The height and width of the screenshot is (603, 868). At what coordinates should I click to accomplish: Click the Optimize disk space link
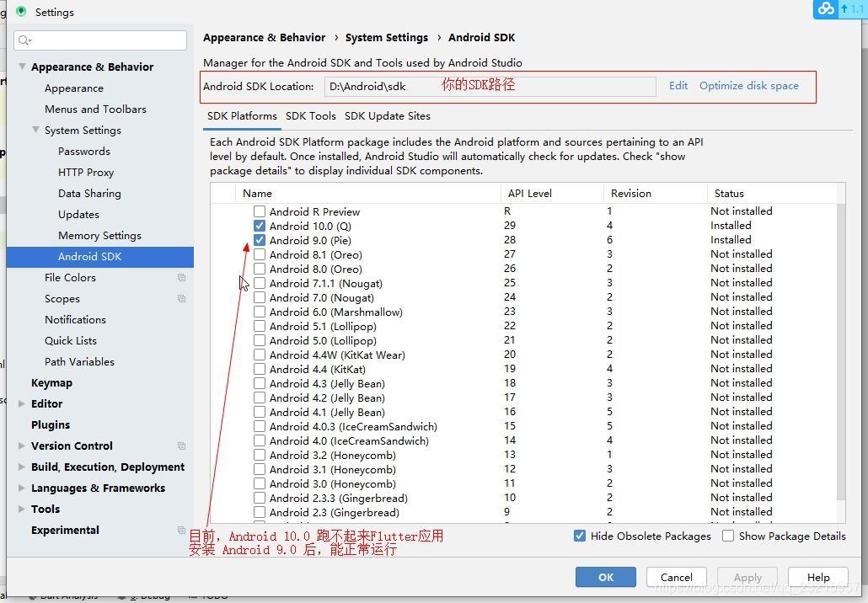(749, 86)
